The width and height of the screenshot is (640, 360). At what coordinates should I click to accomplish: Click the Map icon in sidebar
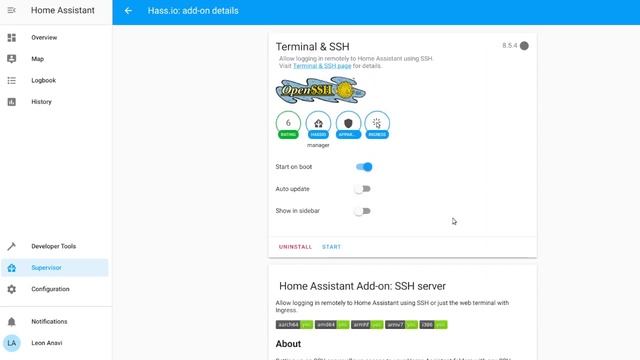click(x=11, y=59)
